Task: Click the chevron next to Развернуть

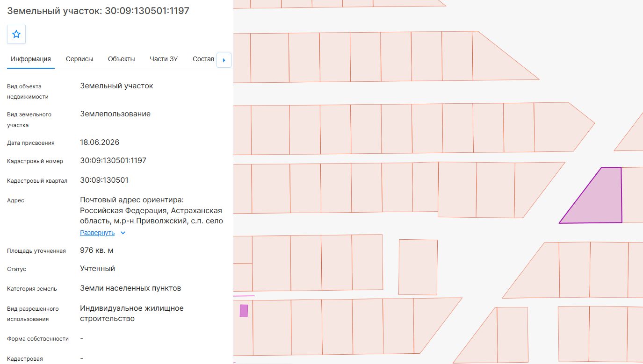Action: [x=123, y=233]
